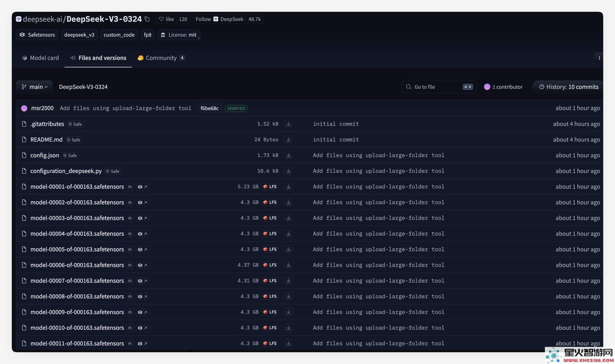Image resolution: width=615 pixels, height=364 pixels.
Task: Download model-00011-of-000163.safetensors
Action: 288,344
